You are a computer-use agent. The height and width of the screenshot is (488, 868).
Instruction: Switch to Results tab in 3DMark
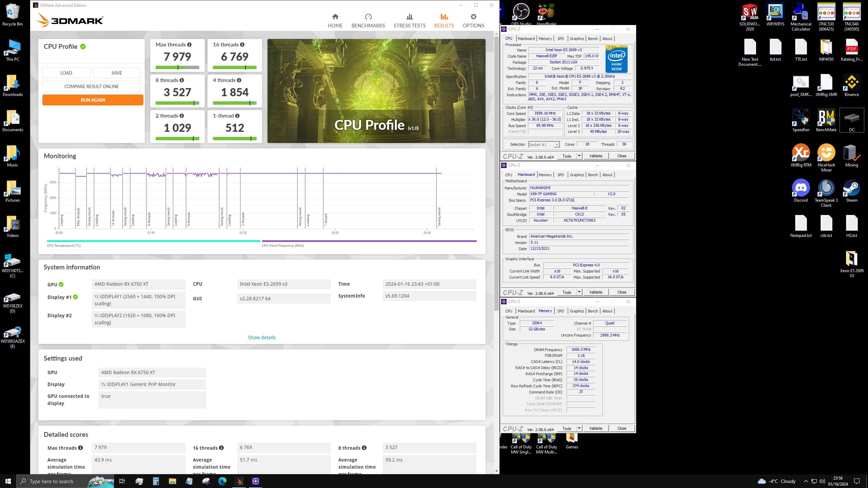[x=444, y=21]
